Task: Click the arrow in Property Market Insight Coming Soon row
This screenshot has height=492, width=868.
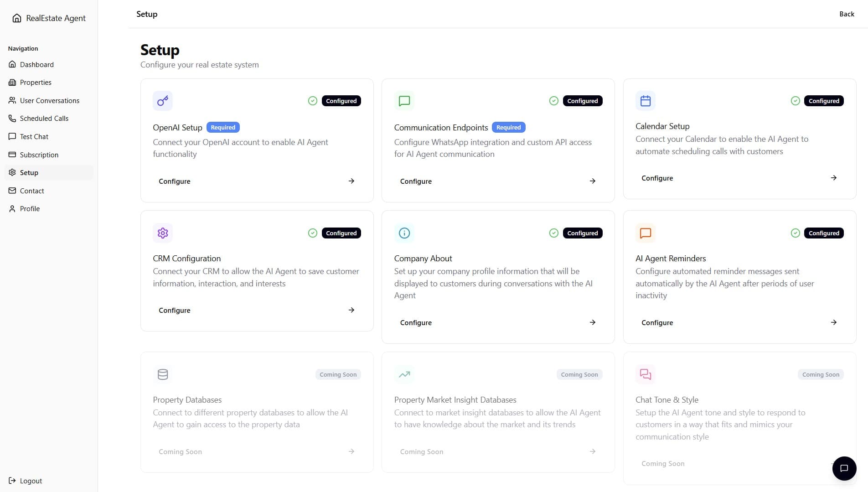Action: tap(593, 451)
